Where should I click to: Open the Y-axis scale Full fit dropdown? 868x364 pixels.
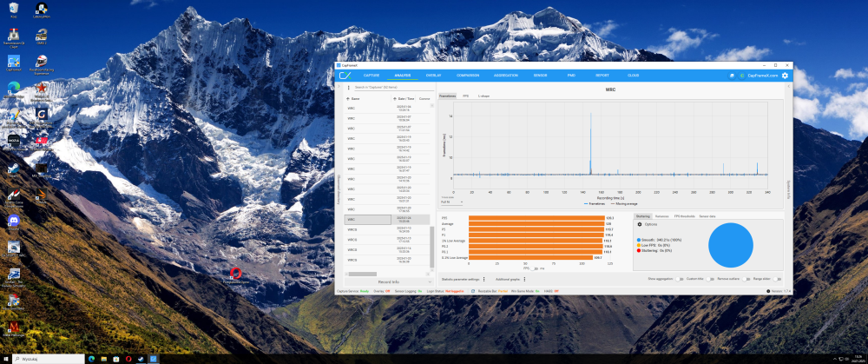pyautogui.click(x=451, y=202)
